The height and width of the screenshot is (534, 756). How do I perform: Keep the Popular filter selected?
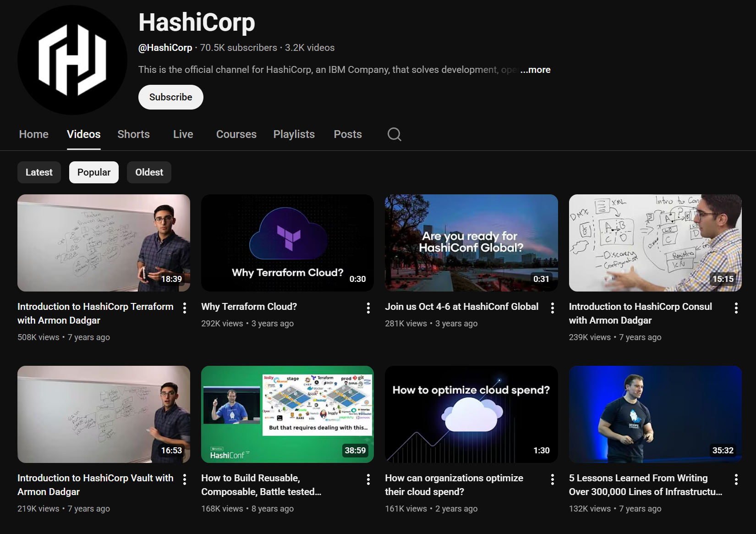tap(93, 172)
